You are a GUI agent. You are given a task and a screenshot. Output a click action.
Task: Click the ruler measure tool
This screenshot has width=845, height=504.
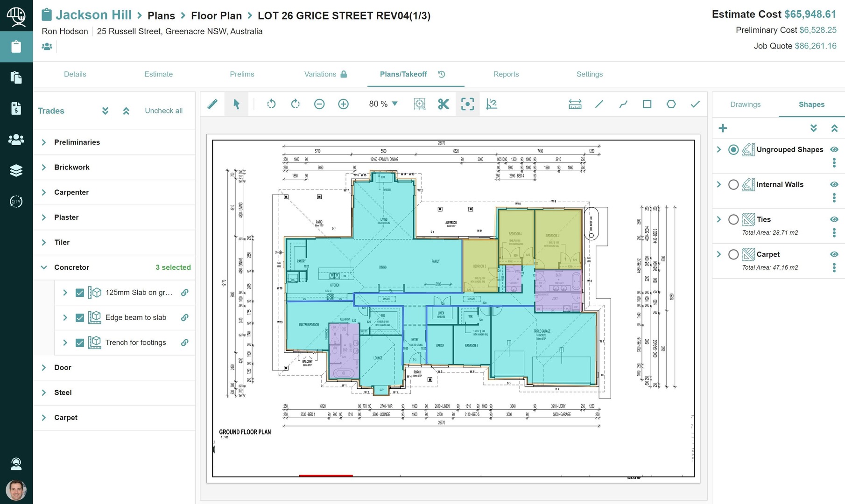212,104
